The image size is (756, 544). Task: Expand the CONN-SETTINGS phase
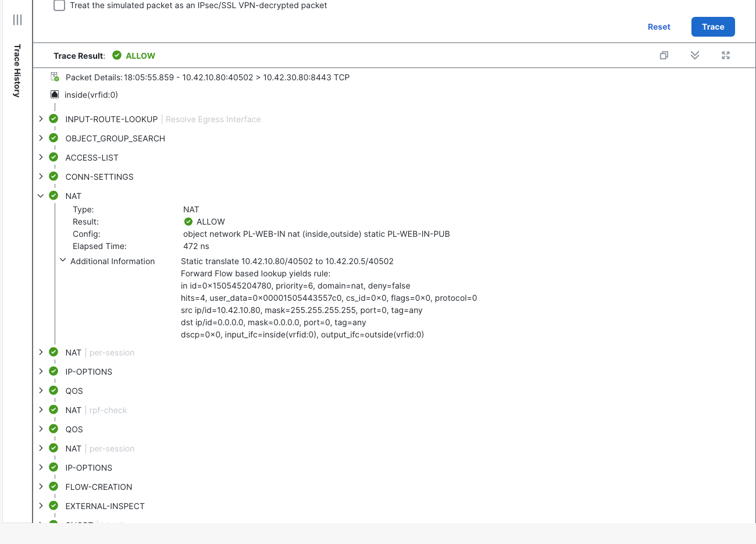coord(41,176)
